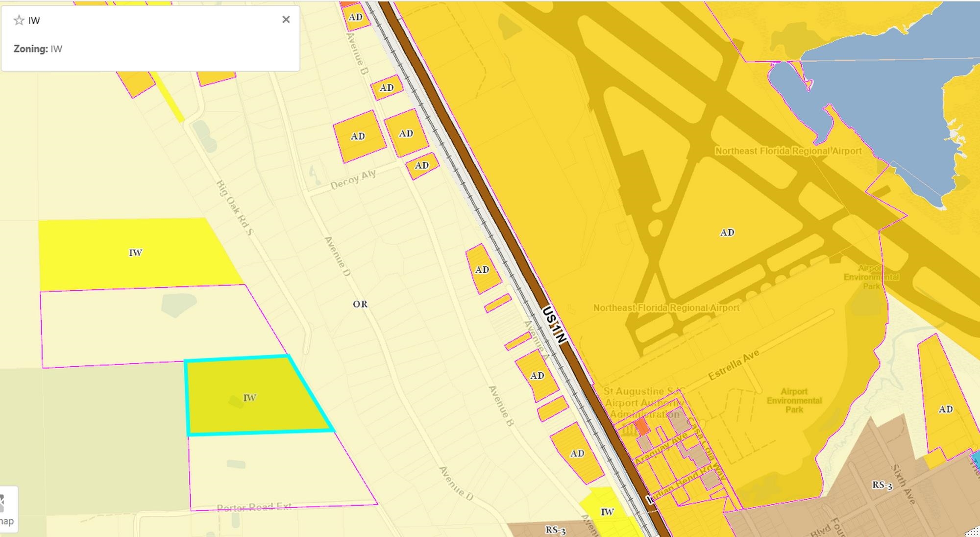Click the Airport Environmental Park label
980x537 pixels.
click(794, 400)
